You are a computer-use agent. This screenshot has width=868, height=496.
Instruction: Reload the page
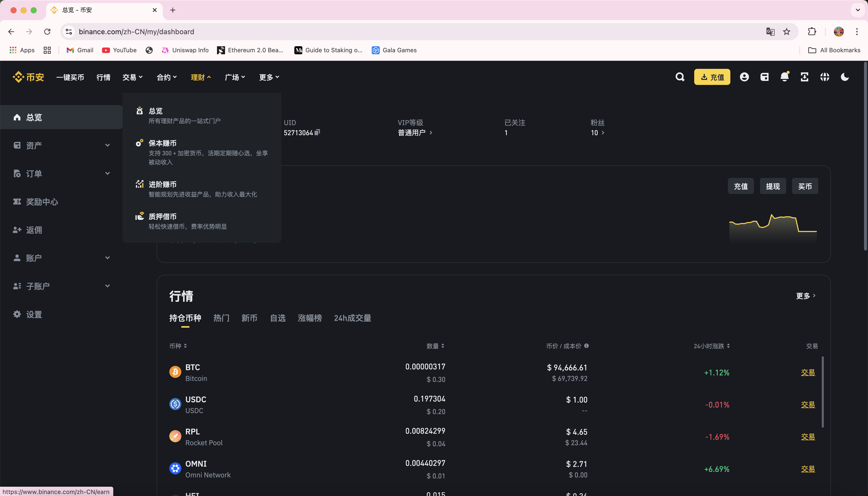[47, 32]
